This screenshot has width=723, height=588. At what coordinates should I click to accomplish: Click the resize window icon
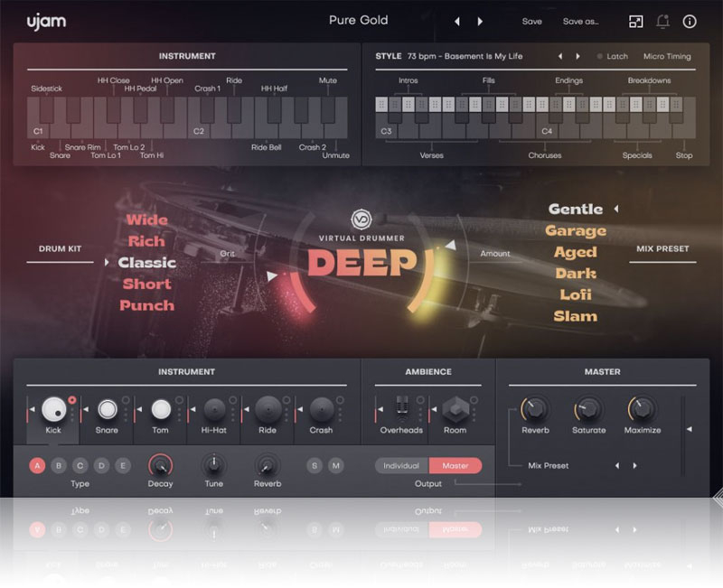(x=636, y=21)
